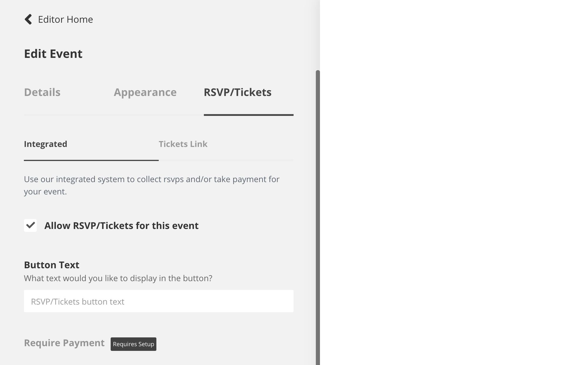Select the RSVP/Tickets tab
This screenshot has width=588, height=365.
(238, 92)
